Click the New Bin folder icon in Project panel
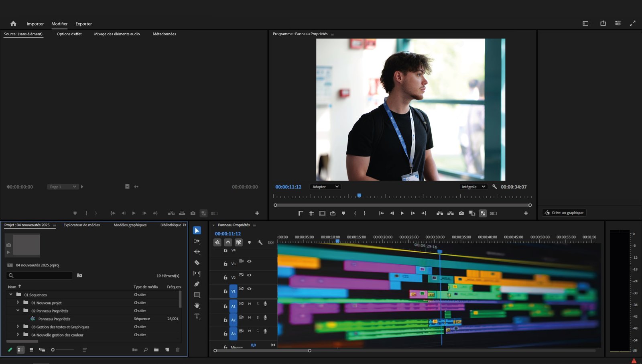Viewport: 642px width, 364px height. 156,350
